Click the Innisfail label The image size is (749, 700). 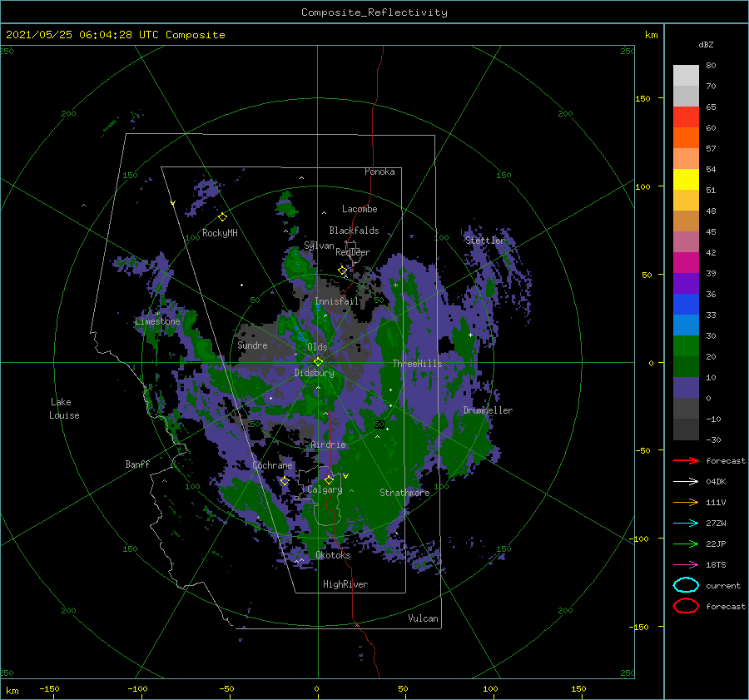point(336,301)
